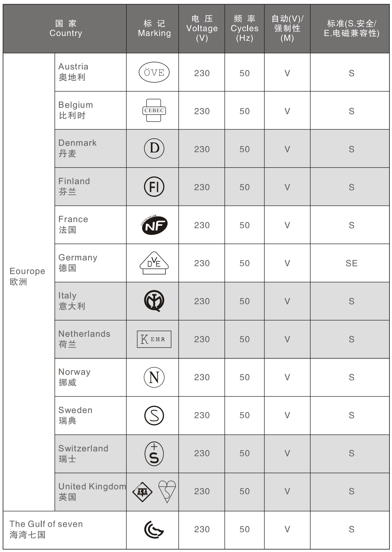This screenshot has height=552, width=392.
Task: Select the SE standard cell for Germany
Action: (x=351, y=263)
